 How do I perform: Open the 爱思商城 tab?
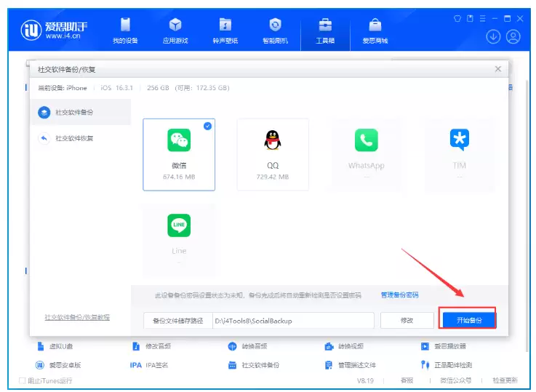pyautogui.click(x=375, y=31)
